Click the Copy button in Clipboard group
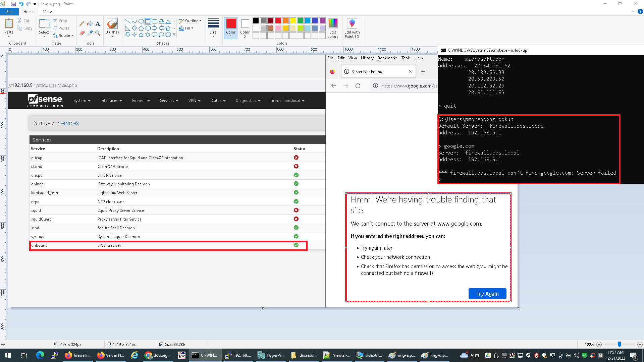Screen dimensions: 644x362 tap(25, 28)
